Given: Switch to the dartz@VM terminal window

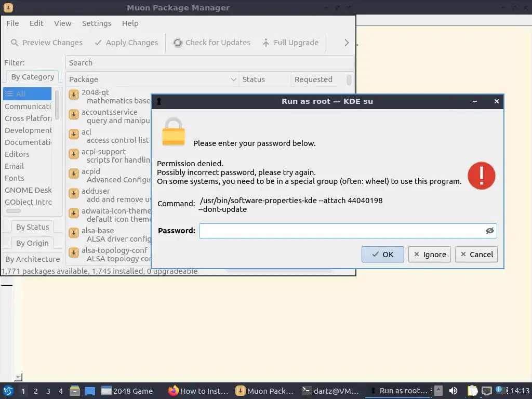Looking at the screenshot, I should [330, 391].
